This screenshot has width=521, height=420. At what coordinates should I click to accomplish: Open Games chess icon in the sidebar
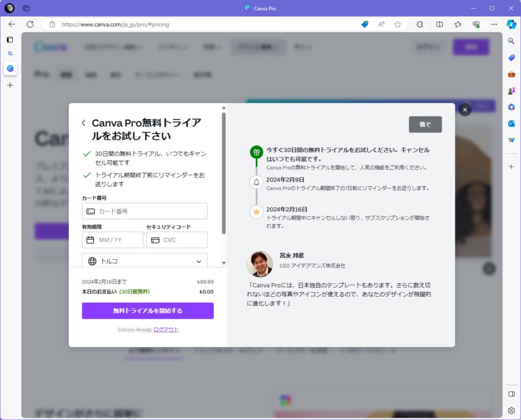tap(511, 91)
